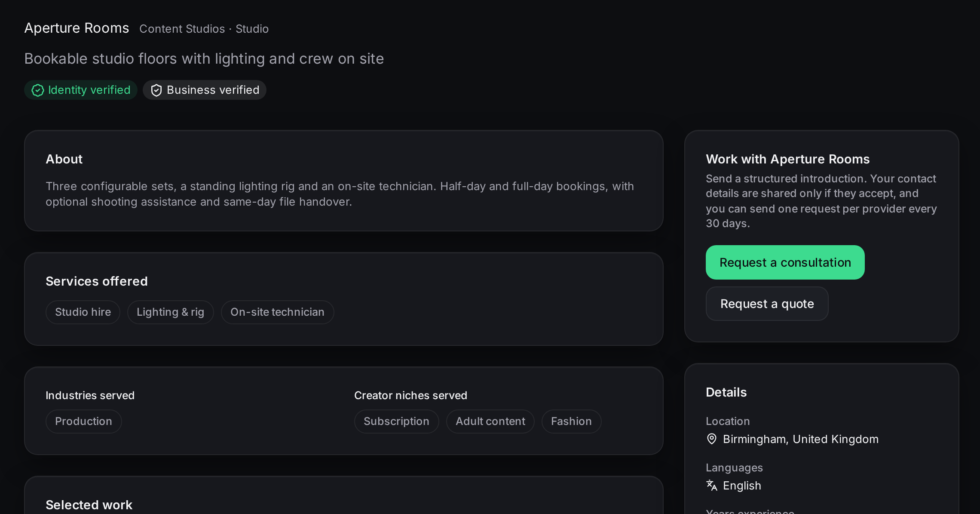Click the About section heading
The image size is (980, 514).
[64, 159]
